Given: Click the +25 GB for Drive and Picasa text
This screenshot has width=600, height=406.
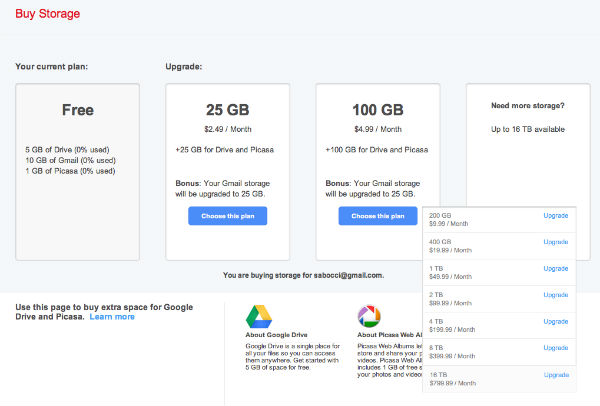Looking at the screenshot, I should point(225,150).
